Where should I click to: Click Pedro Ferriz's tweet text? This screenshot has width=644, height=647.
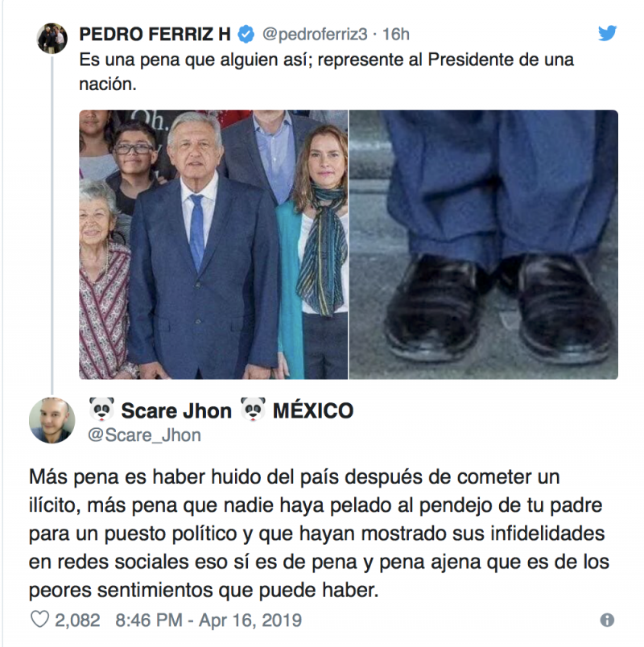click(327, 72)
